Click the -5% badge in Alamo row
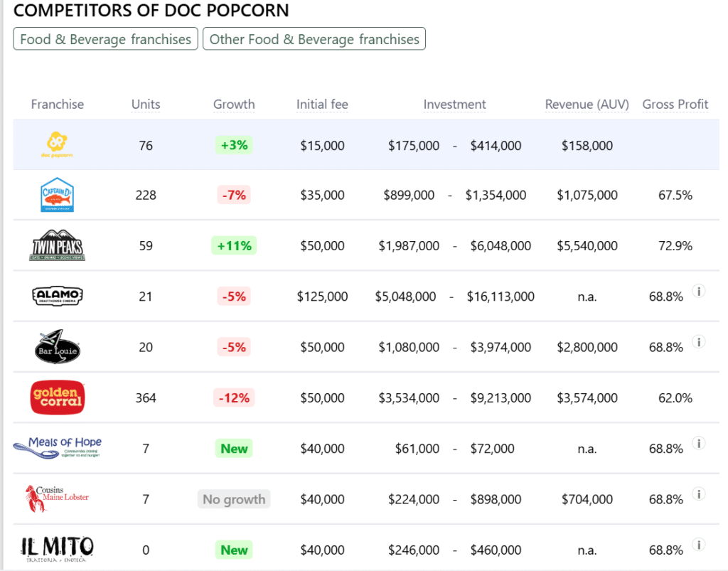The height and width of the screenshot is (571, 728). pos(234,296)
